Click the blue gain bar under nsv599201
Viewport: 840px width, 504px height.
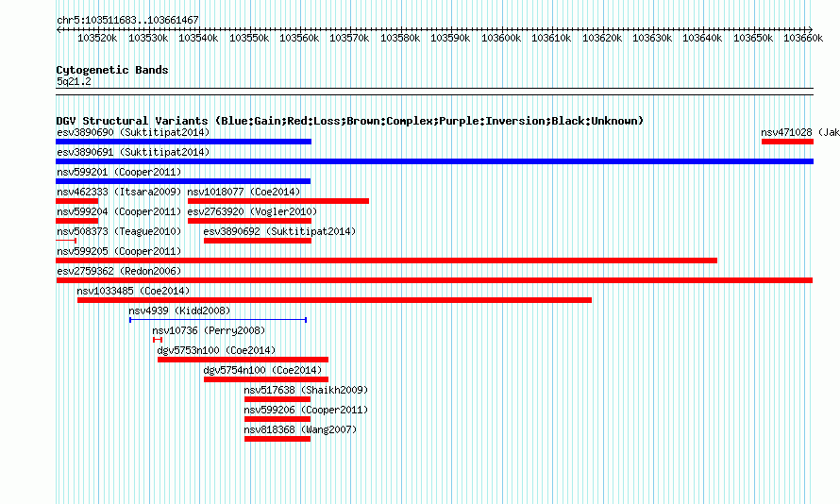coord(183,181)
